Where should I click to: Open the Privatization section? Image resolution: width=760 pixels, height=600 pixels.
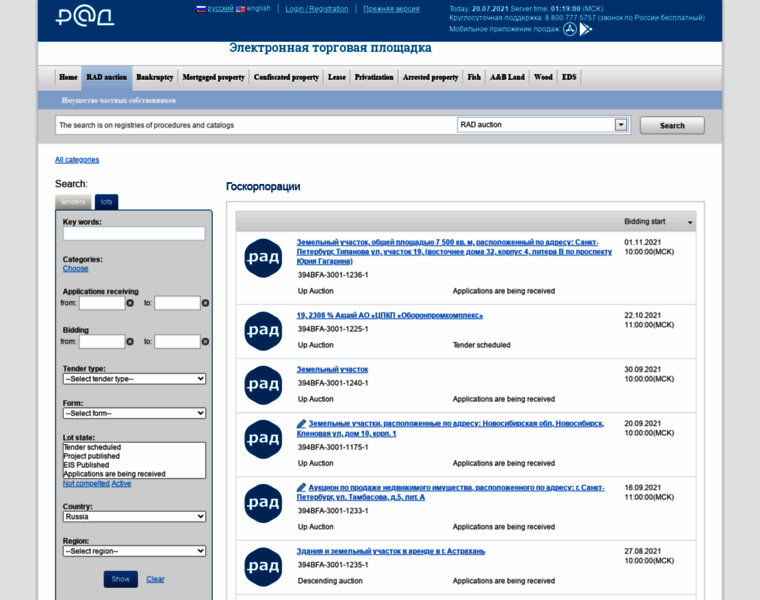pyautogui.click(x=374, y=77)
